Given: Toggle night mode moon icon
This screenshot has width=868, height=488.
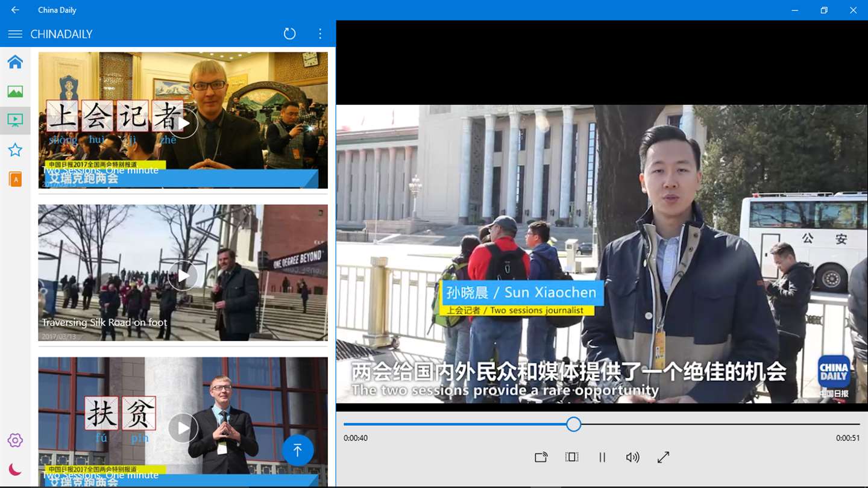Looking at the screenshot, I should tap(15, 469).
